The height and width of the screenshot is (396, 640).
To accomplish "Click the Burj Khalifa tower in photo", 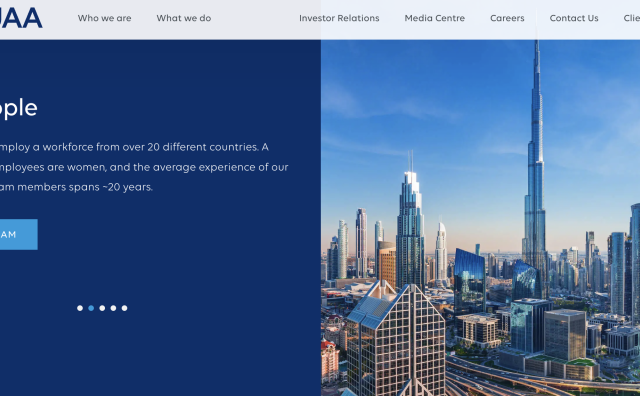I will [x=536, y=171].
